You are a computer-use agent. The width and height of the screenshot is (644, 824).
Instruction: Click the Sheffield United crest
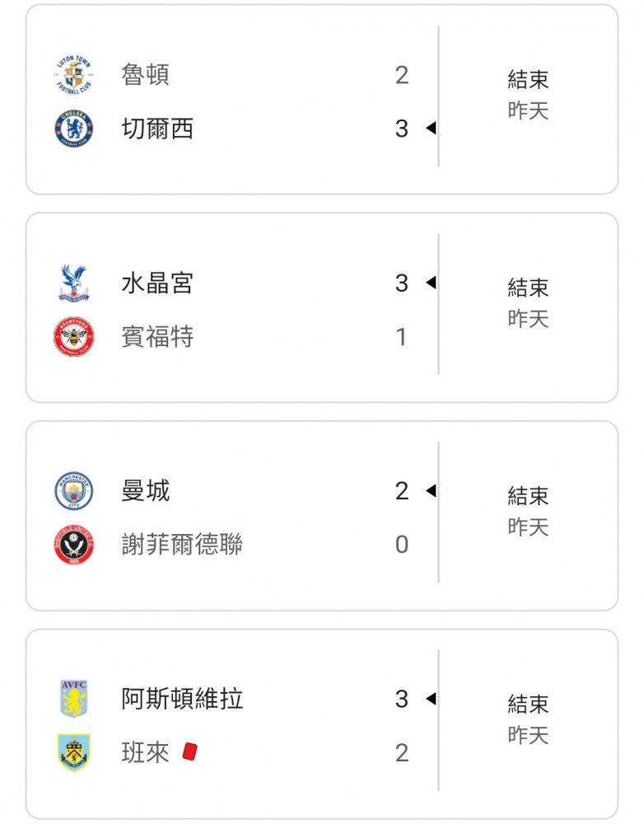tap(73, 544)
